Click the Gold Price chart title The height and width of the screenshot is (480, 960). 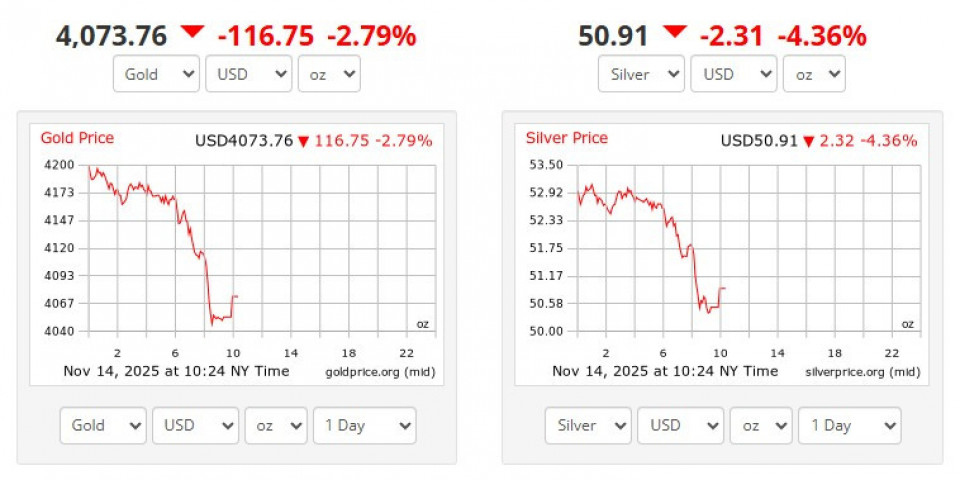[77, 138]
